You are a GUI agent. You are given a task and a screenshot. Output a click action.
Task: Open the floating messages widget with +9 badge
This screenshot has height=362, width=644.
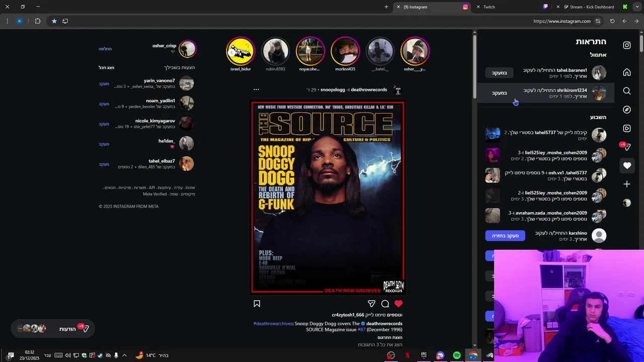tap(53, 329)
